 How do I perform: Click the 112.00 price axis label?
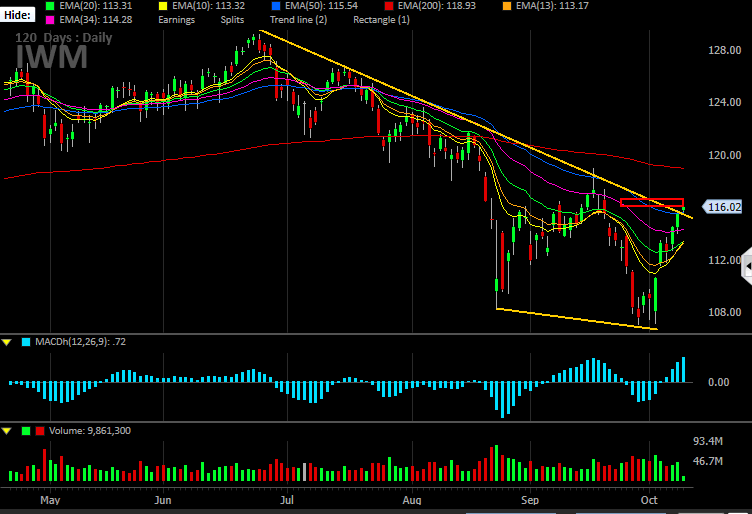725,260
